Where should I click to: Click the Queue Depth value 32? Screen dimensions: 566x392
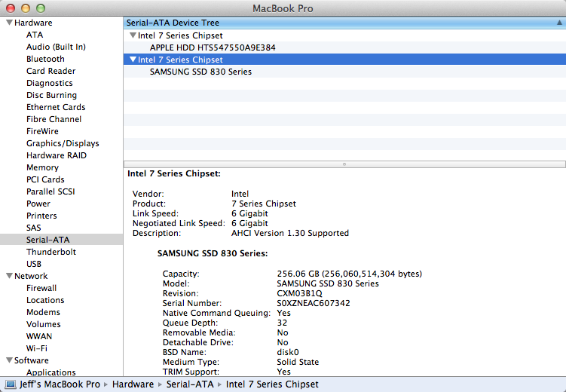[x=282, y=323]
